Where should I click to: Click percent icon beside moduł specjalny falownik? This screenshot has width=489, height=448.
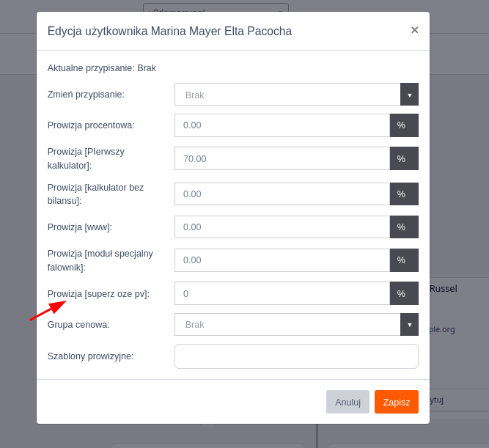pos(404,260)
